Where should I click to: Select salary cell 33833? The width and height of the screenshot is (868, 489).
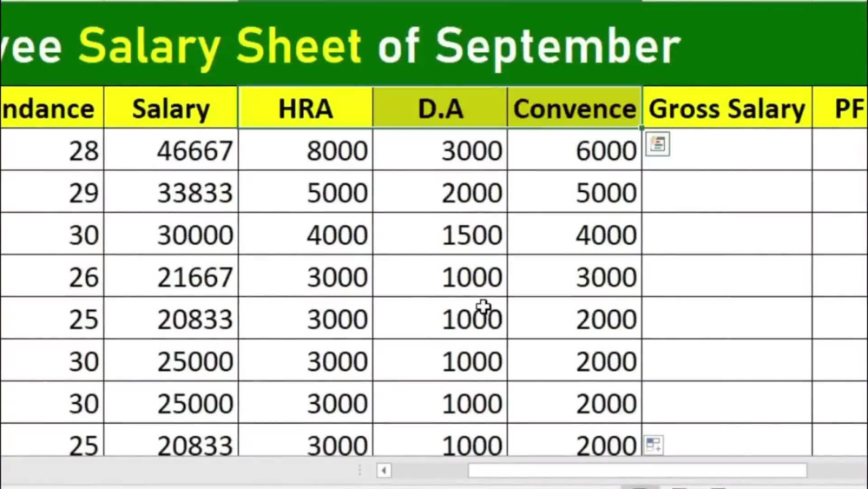(x=171, y=192)
